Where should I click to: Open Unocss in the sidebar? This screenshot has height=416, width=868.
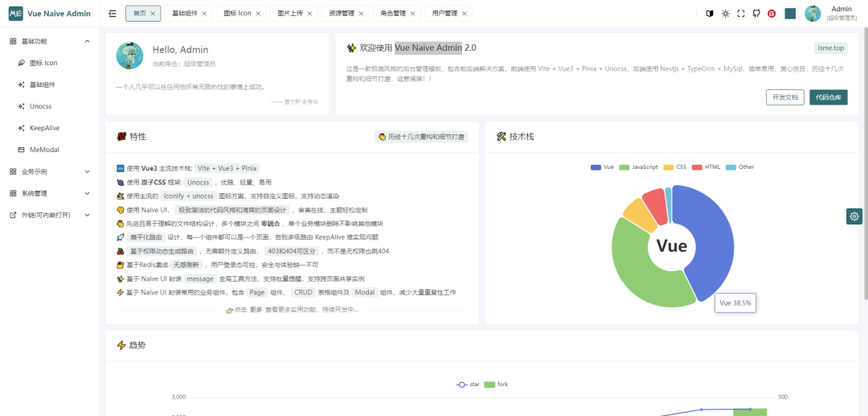(x=50, y=106)
